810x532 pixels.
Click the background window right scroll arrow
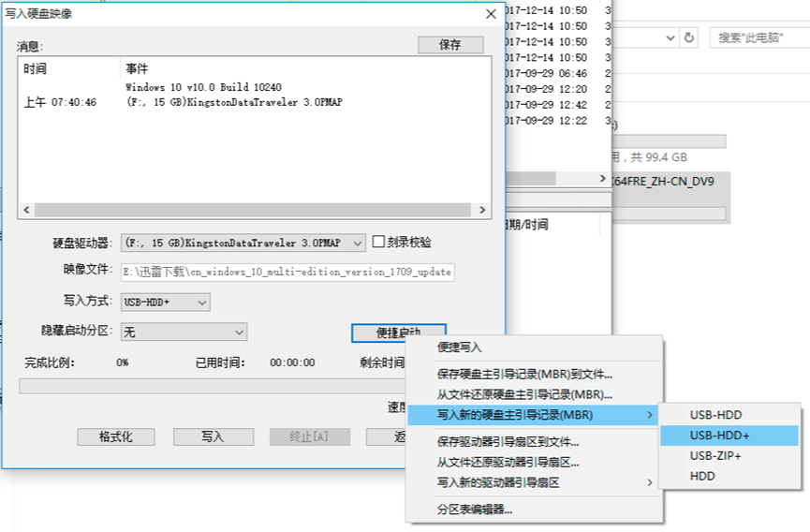pyautogui.click(x=603, y=178)
